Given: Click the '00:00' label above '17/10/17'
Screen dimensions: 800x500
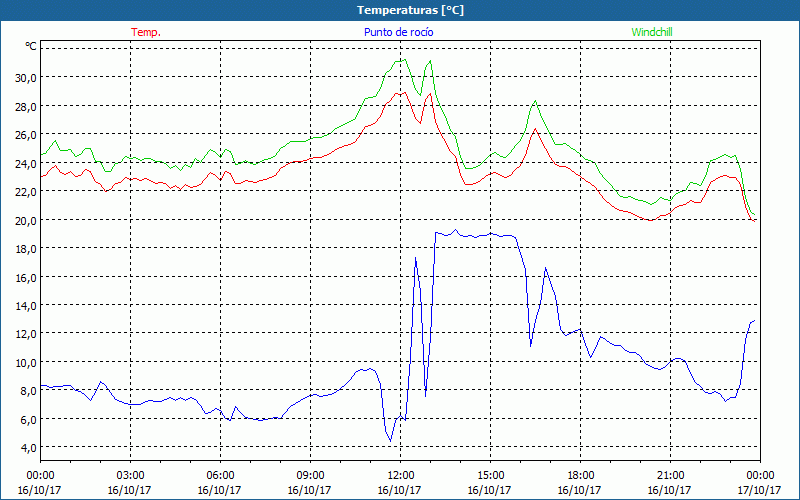Looking at the screenshot, I should (760, 476).
